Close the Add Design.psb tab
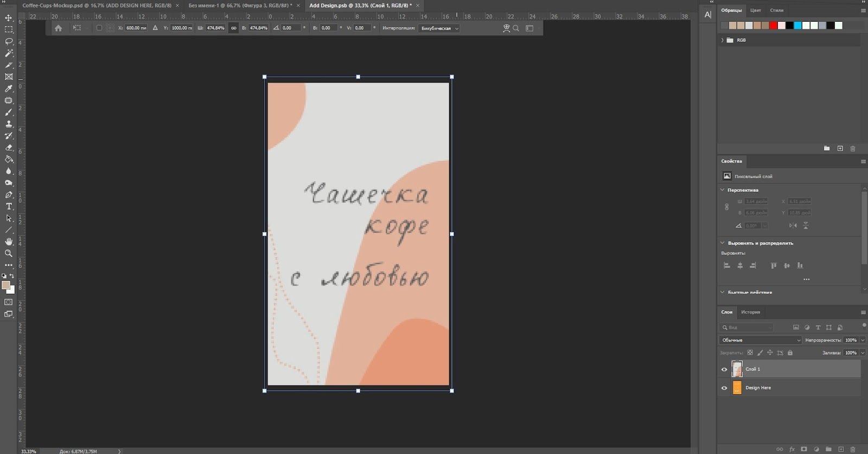The width and height of the screenshot is (868, 454). [417, 5]
